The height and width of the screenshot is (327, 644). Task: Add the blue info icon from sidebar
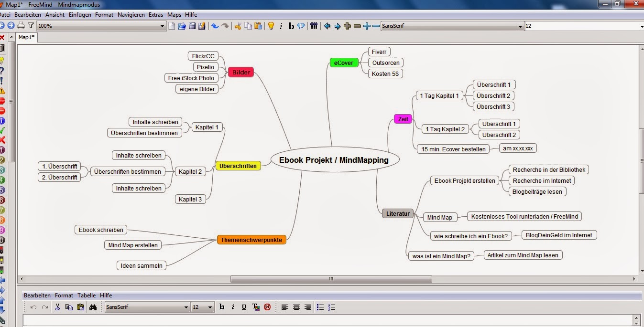coord(2,121)
